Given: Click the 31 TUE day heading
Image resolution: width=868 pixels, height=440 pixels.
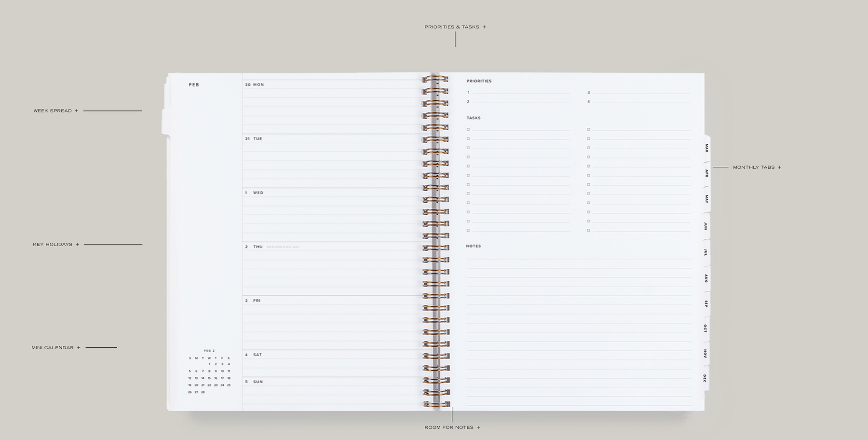Looking at the screenshot, I should (254, 139).
